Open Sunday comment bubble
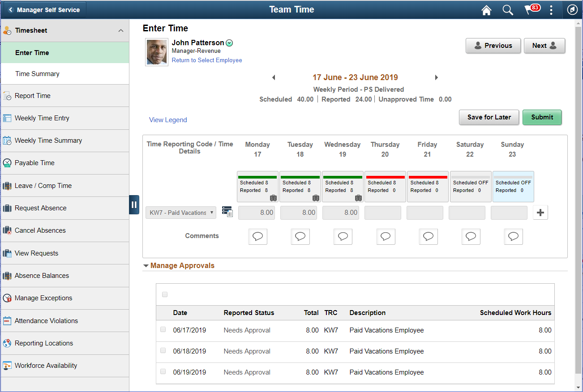 coord(513,236)
